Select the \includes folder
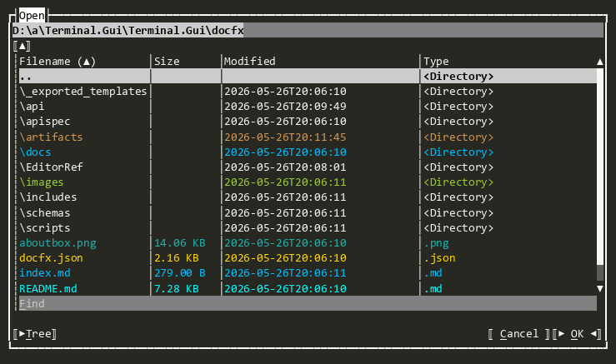 [48, 197]
